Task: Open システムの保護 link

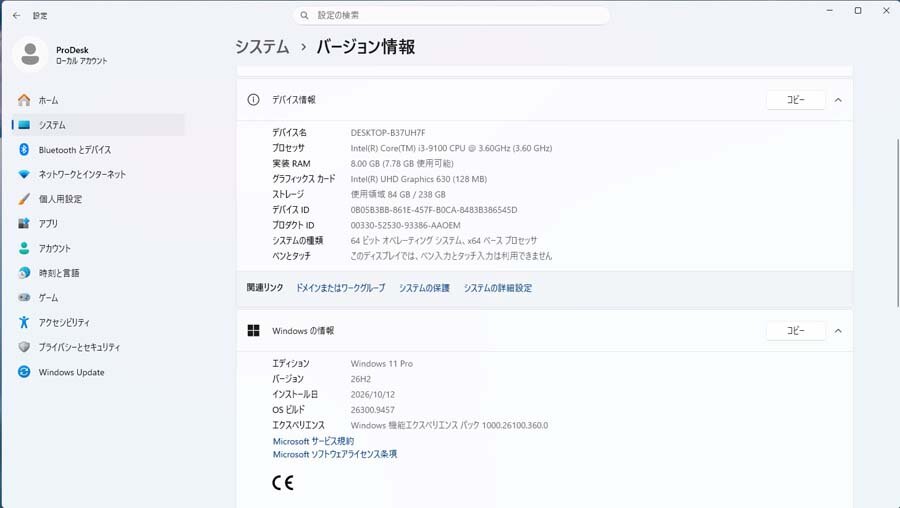Action: click(x=424, y=288)
